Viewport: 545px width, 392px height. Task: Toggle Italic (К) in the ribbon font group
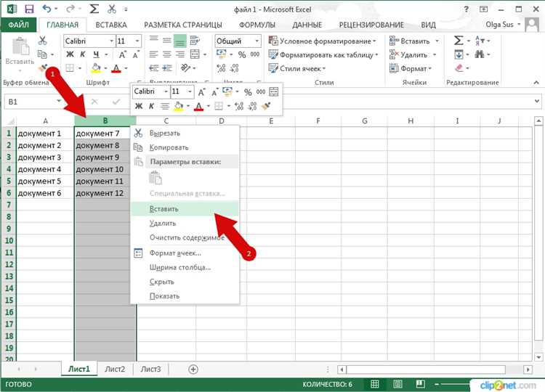(83, 54)
